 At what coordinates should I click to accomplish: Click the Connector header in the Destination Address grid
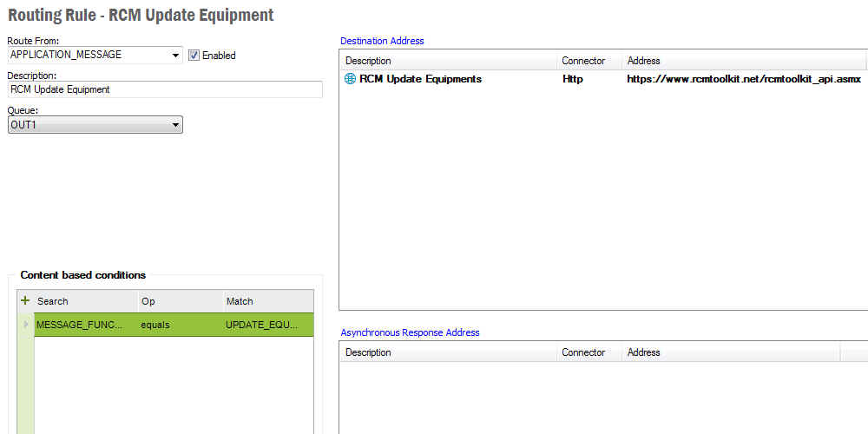click(583, 61)
